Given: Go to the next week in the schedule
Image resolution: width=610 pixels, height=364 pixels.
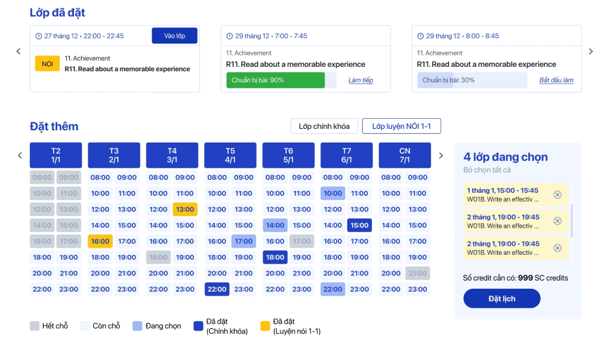Looking at the screenshot, I should pyautogui.click(x=441, y=156).
